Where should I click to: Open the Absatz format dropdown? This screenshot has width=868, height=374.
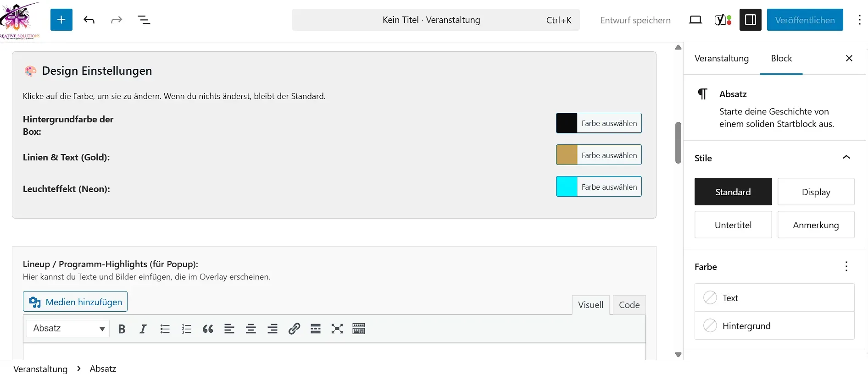(68, 329)
